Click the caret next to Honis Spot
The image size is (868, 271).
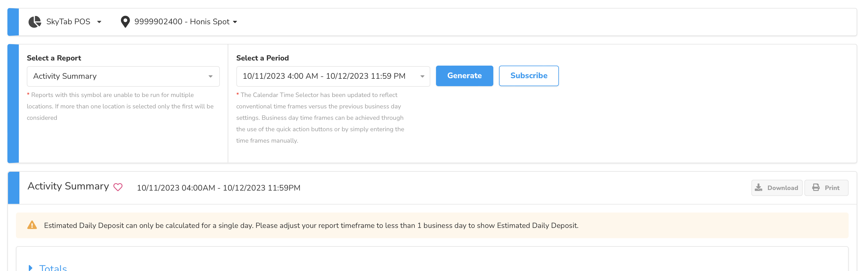click(x=235, y=22)
